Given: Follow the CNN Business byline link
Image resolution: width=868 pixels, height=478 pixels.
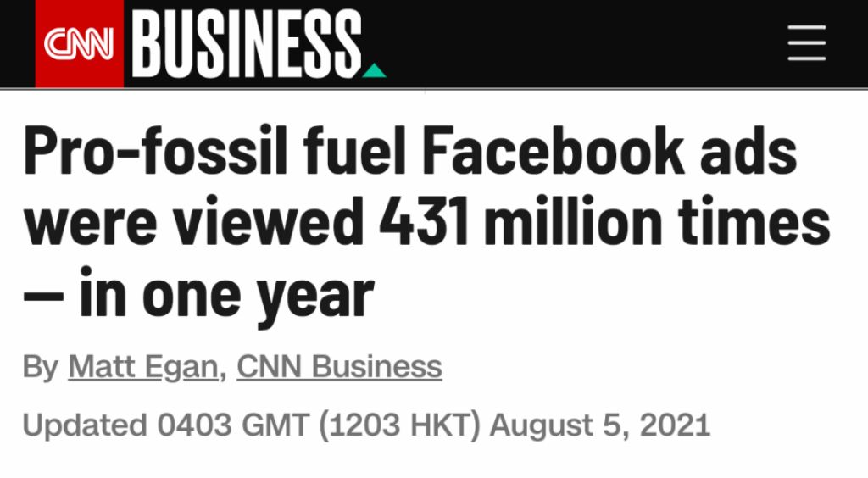Looking at the screenshot, I should 339,367.
